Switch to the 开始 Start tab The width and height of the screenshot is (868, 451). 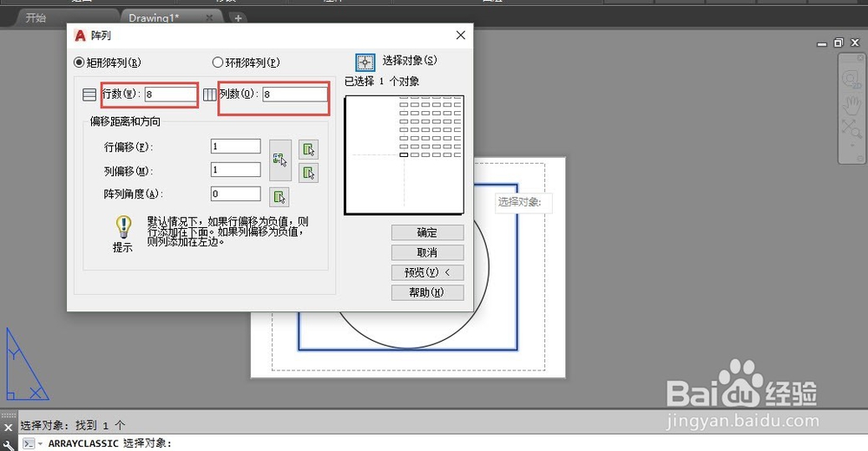click(x=36, y=17)
